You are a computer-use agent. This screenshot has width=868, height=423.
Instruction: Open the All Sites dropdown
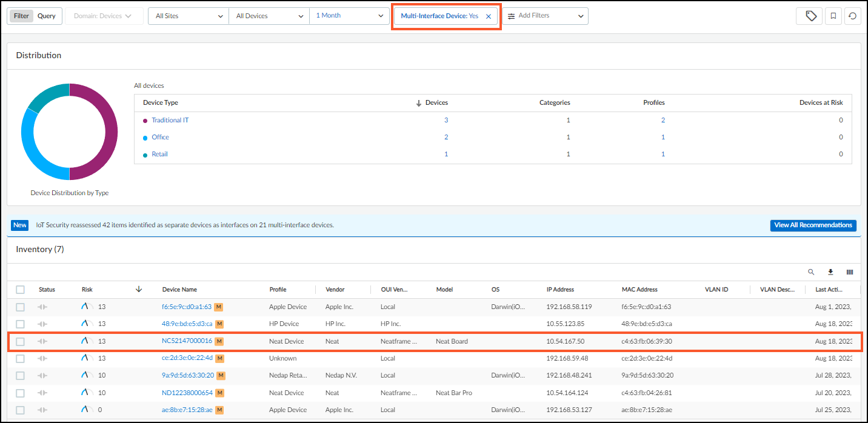189,16
